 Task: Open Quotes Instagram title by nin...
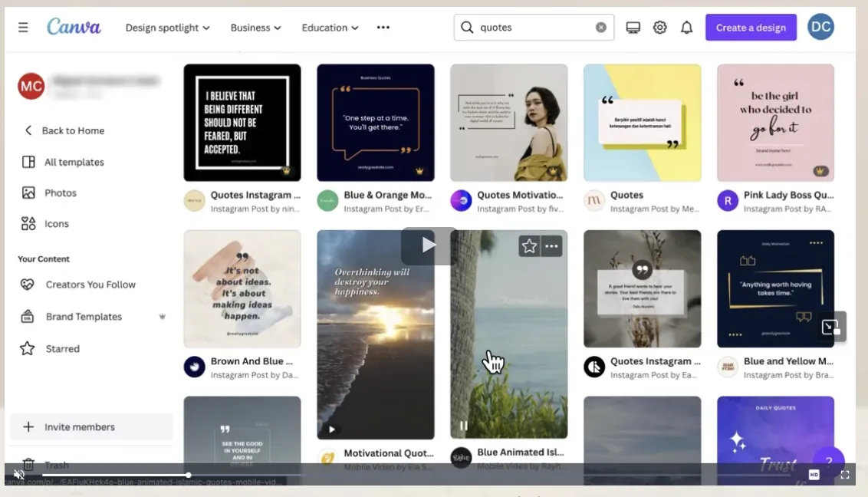tap(255, 195)
